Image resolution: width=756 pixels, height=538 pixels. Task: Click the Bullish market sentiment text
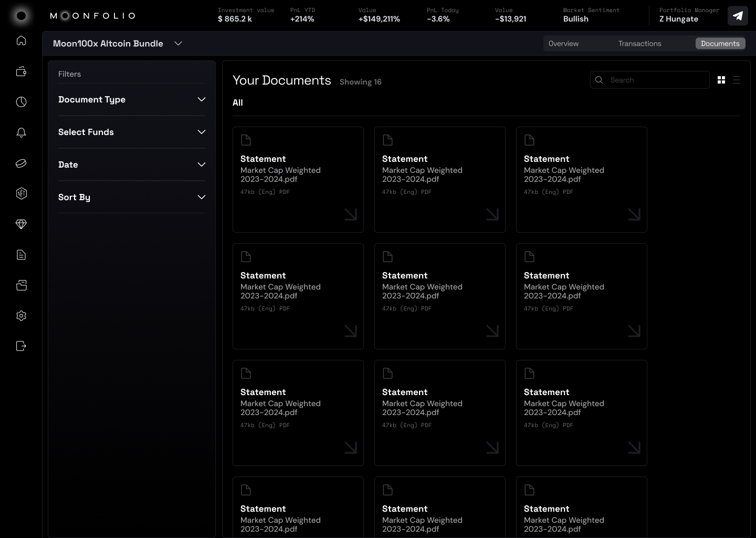tap(576, 19)
